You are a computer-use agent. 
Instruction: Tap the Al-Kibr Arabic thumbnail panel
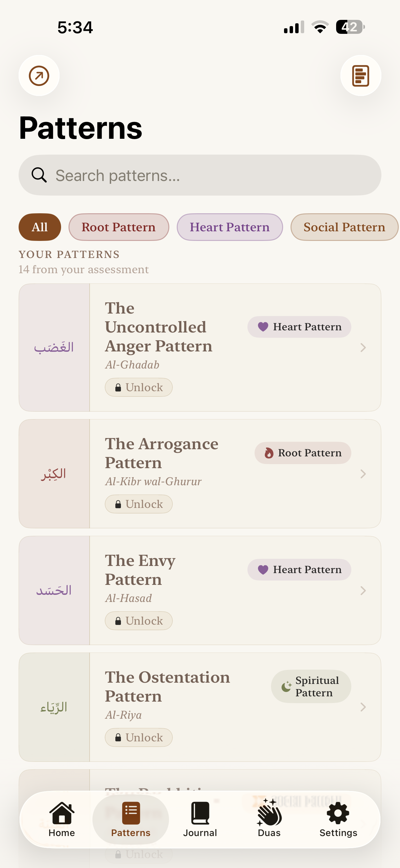tap(54, 474)
